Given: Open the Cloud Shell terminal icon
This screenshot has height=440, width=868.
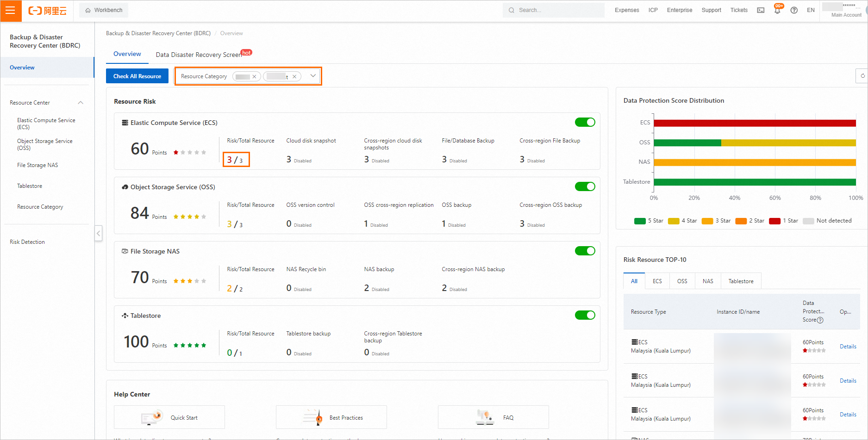Looking at the screenshot, I should [761, 10].
